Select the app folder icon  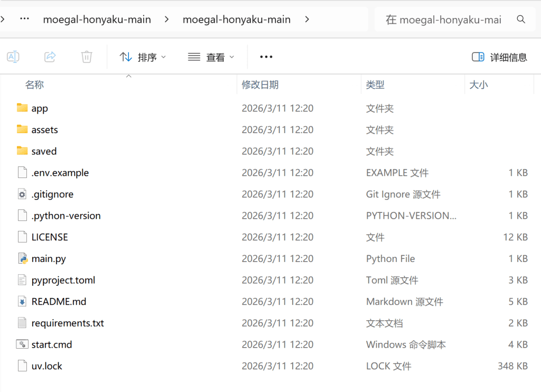coord(22,108)
